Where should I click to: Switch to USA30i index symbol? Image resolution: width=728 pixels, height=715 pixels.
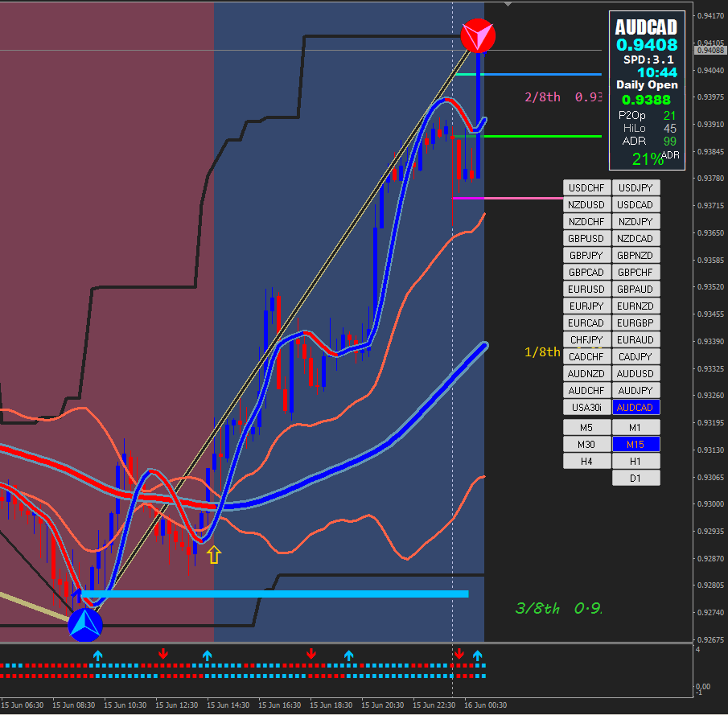(x=586, y=408)
